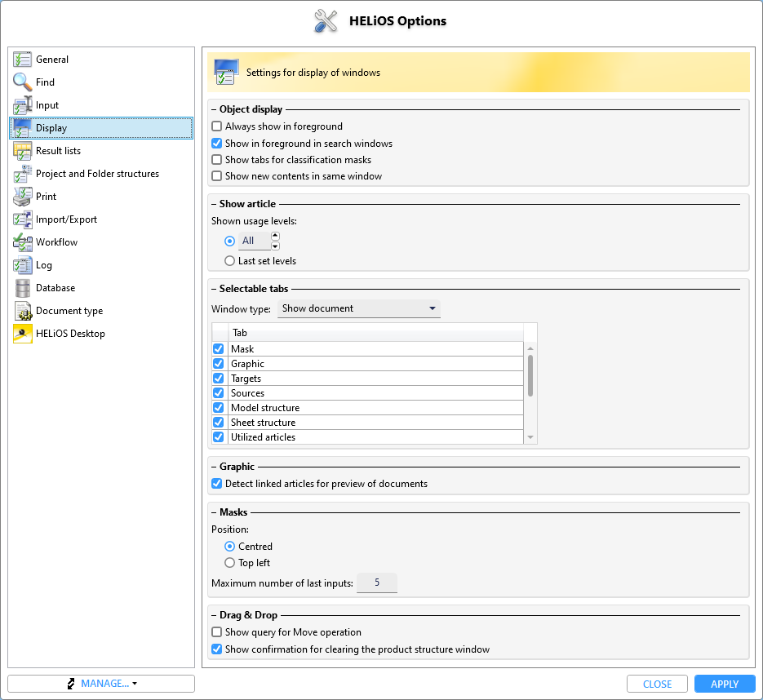The height and width of the screenshot is (700, 763).
Task: Select Centred mask position
Action: (x=229, y=547)
